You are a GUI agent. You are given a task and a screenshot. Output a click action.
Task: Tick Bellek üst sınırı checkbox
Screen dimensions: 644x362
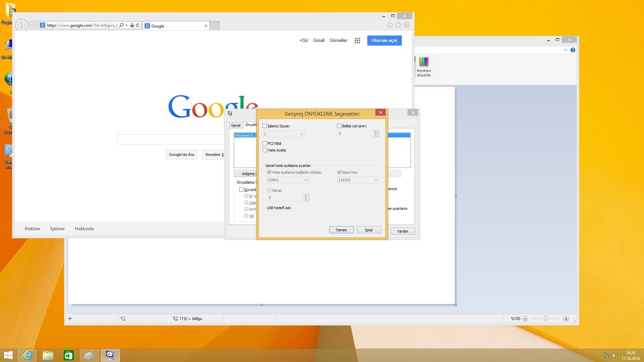point(339,126)
